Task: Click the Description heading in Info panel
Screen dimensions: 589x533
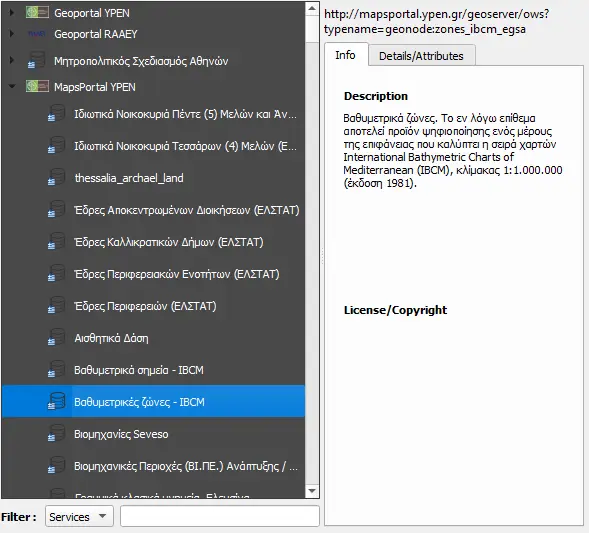Action: click(376, 96)
